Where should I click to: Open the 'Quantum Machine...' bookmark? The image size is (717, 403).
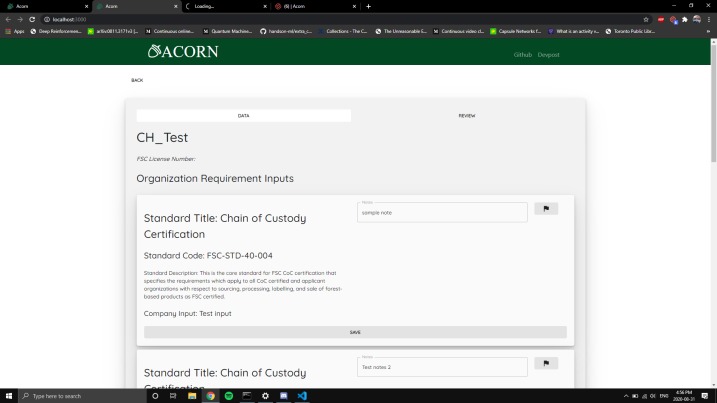tap(227, 31)
